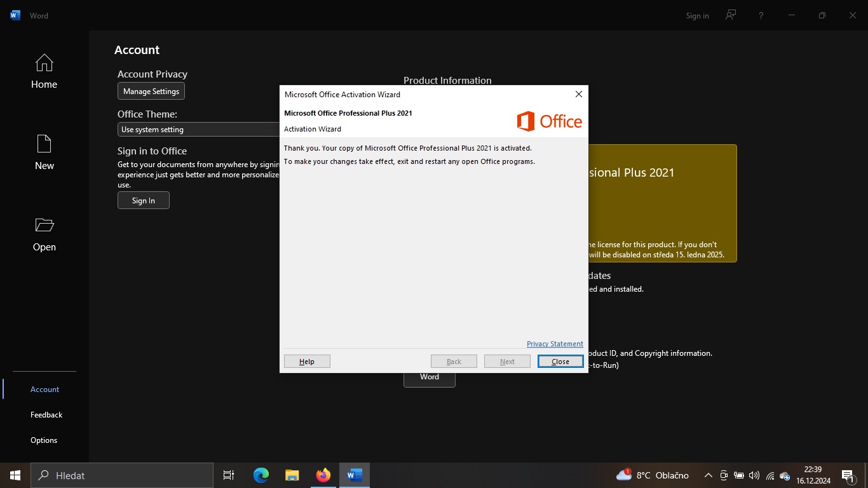Open File Explorer from the taskbar

coord(292,475)
